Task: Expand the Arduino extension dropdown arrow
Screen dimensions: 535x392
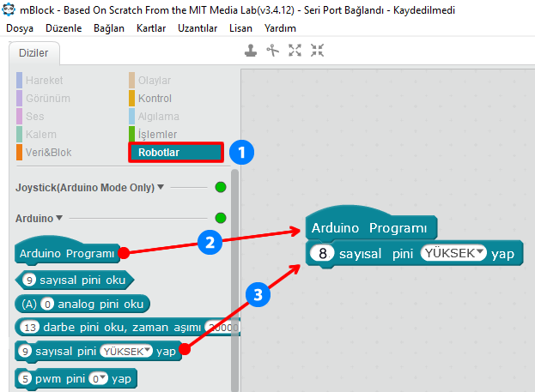Action: 59,218
